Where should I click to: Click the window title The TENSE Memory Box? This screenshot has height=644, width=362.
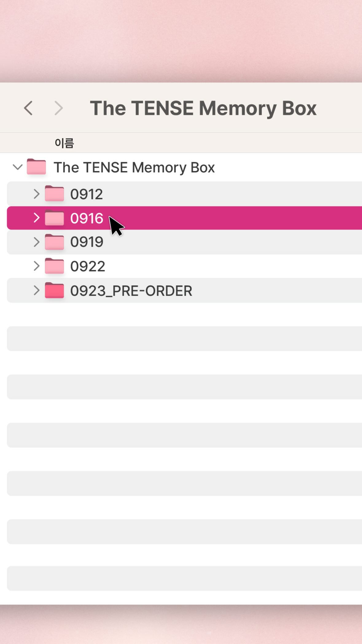[203, 108]
